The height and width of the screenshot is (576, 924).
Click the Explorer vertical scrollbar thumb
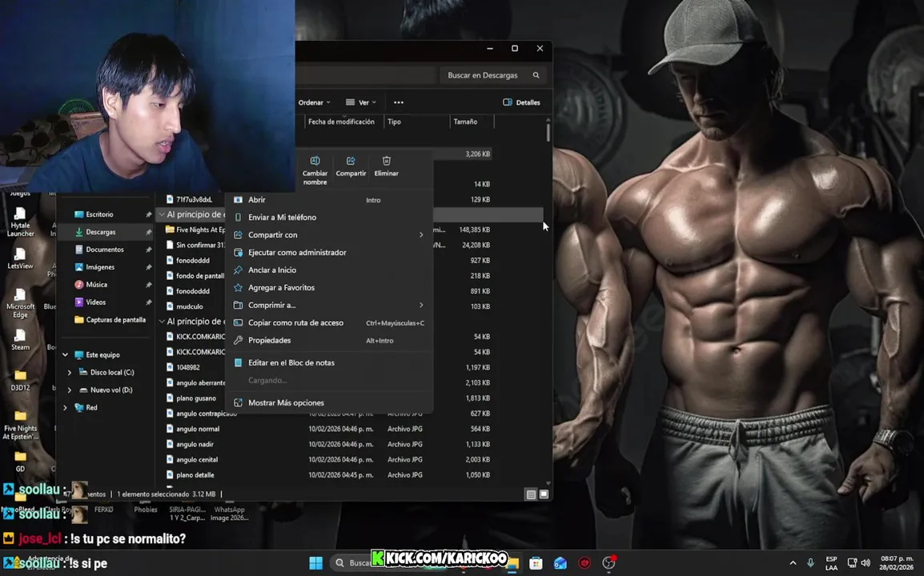click(548, 132)
